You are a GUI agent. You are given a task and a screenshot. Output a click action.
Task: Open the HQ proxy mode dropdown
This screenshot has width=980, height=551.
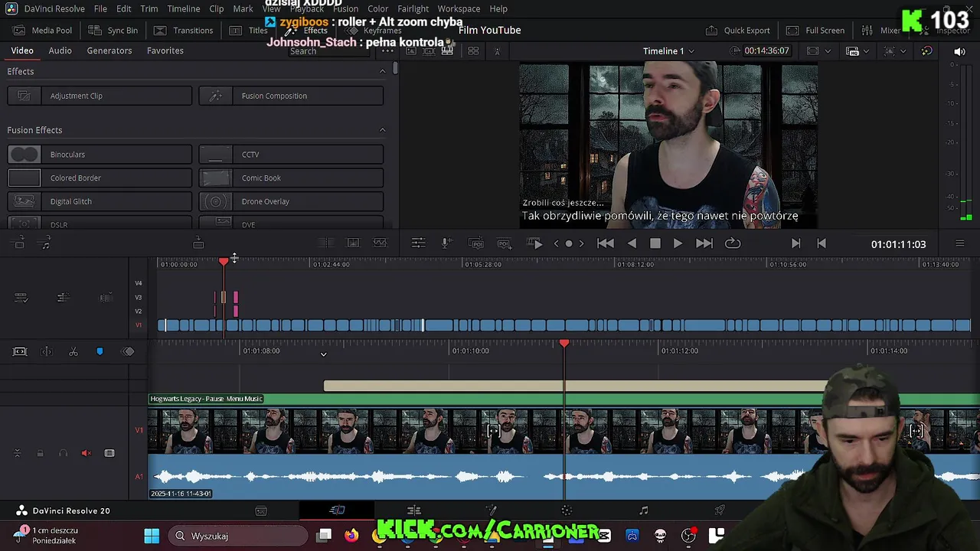tap(857, 51)
